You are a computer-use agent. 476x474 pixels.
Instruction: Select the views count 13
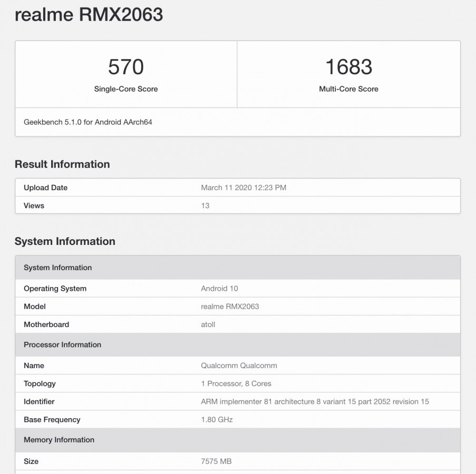coord(205,205)
